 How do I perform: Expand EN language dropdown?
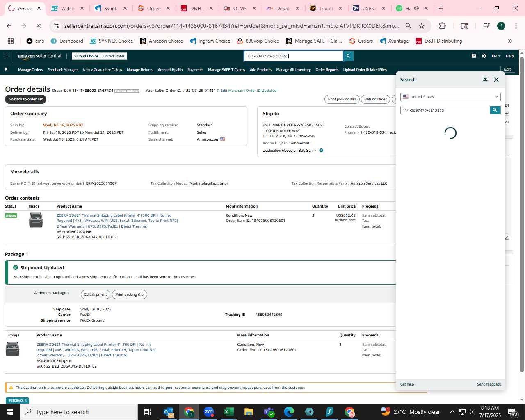click(496, 56)
